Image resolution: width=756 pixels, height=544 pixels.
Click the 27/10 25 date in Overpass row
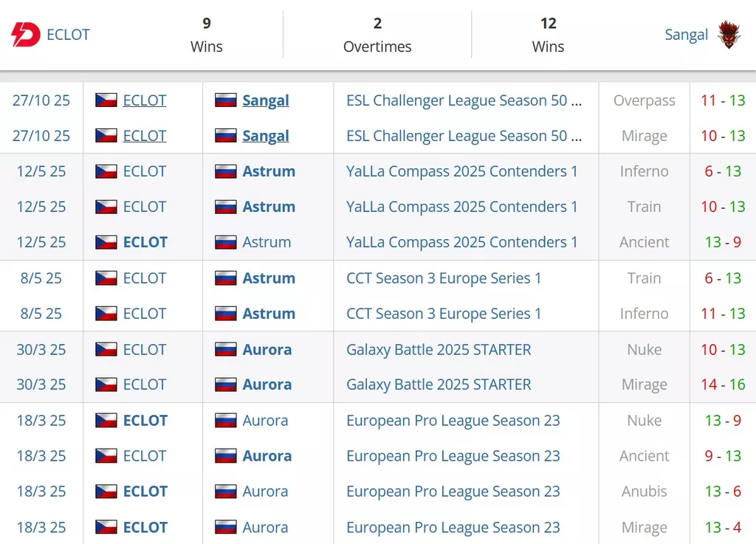point(41,100)
